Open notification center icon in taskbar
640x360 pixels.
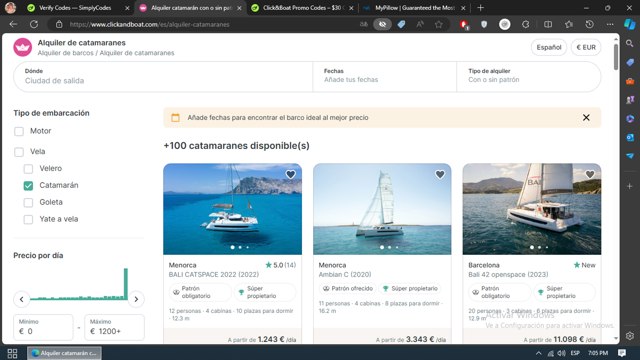tap(622, 353)
